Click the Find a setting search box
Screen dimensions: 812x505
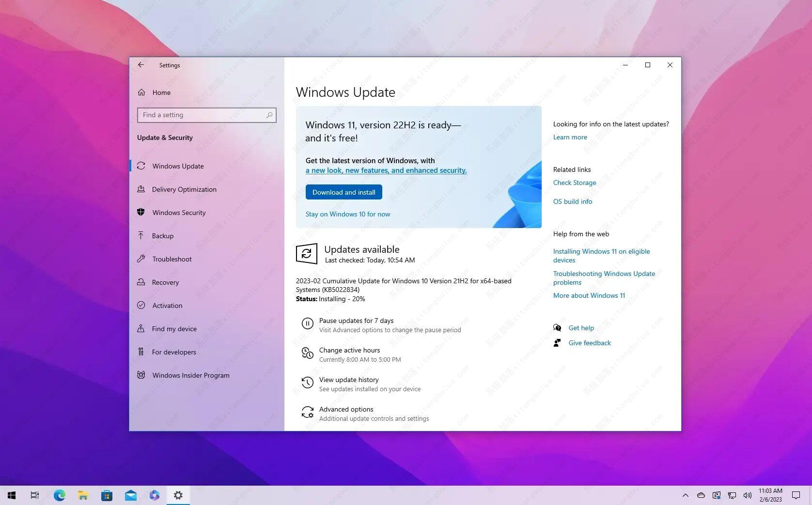(x=207, y=115)
